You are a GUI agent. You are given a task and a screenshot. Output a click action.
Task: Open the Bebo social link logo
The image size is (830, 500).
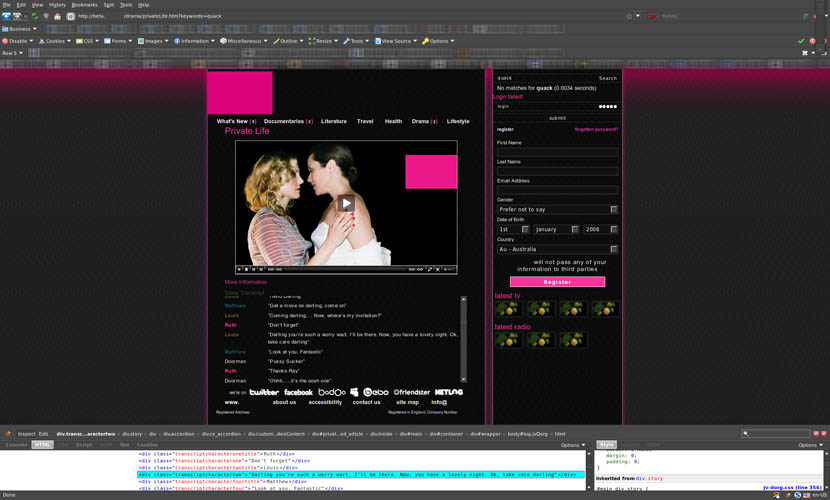click(x=376, y=392)
